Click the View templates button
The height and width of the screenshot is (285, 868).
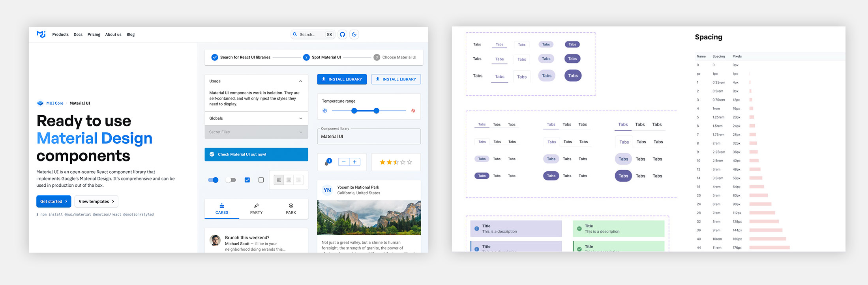tap(96, 201)
